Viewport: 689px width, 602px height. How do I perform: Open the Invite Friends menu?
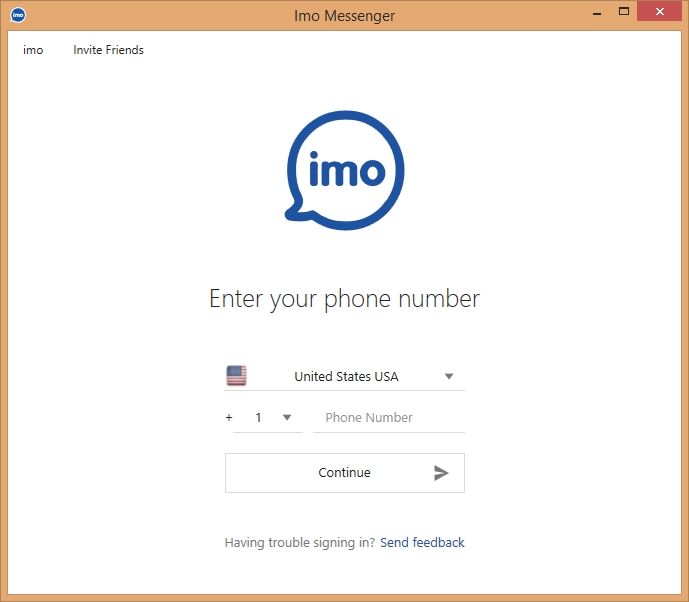point(108,50)
